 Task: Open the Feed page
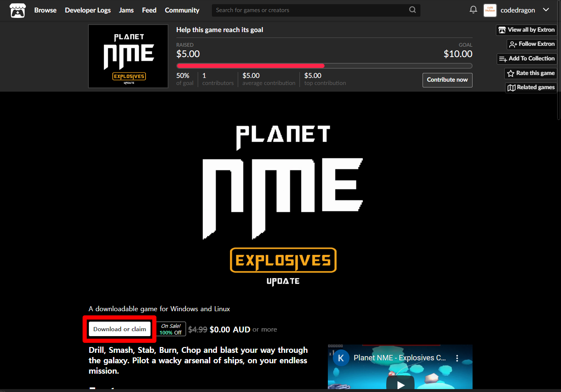(x=149, y=10)
